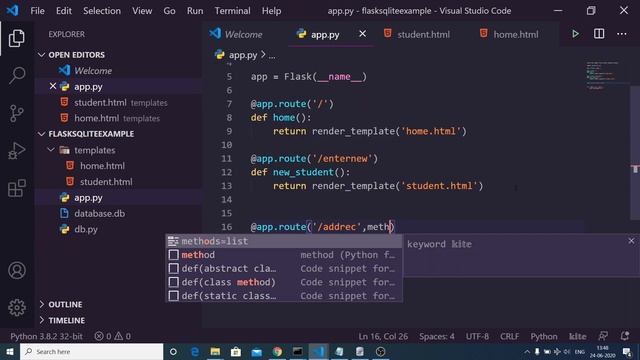The image size is (640, 360).
Task: Change file encoding UTF-8
Action: 477,336
